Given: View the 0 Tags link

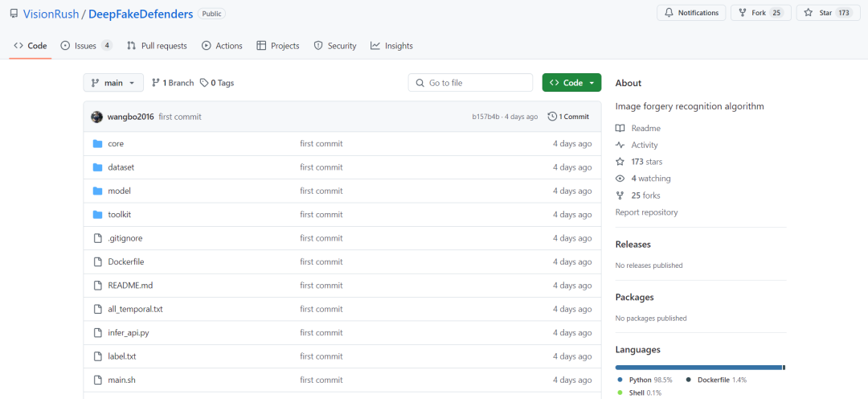Looking at the screenshot, I should click(217, 83).
